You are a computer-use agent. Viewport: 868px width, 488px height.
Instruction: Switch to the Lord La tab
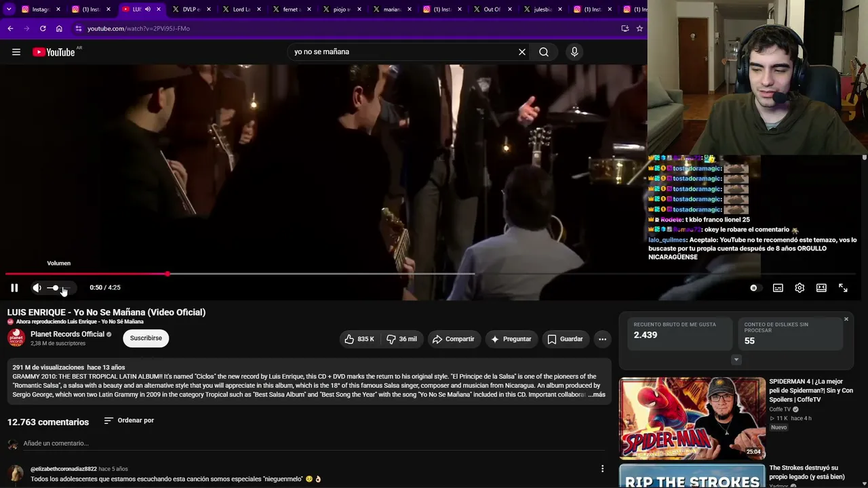(x=241, y=9)
